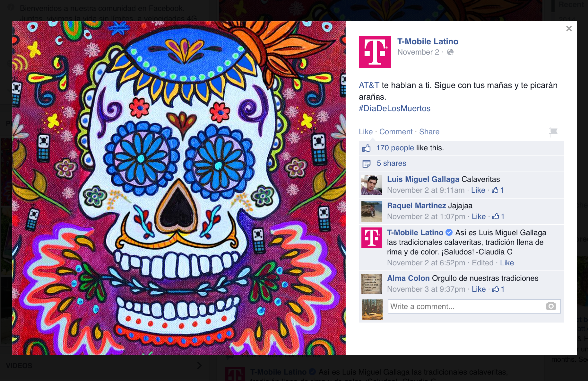
Task: Open the November 2 post timestamp
Action: [x=418, y=52]
